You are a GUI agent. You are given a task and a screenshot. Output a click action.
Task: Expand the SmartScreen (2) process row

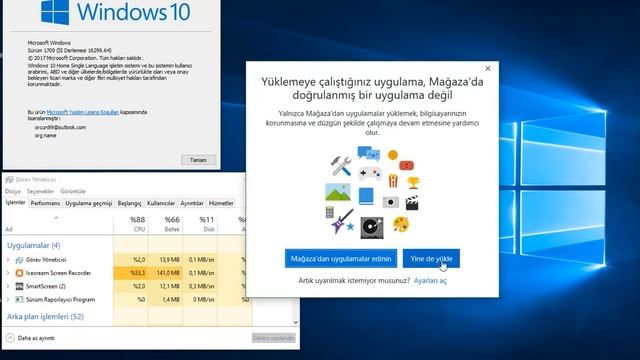tap(8, 286)
